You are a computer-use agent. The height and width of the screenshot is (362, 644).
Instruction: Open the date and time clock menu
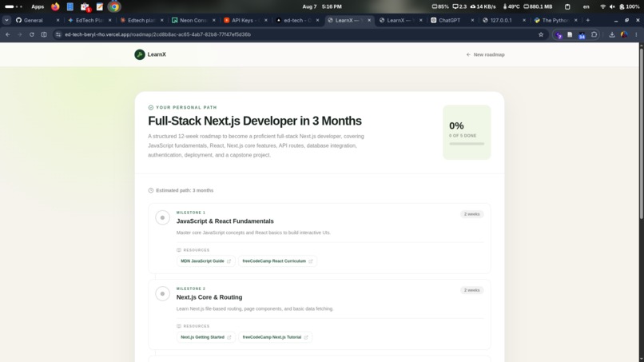(x=321, y=6)
